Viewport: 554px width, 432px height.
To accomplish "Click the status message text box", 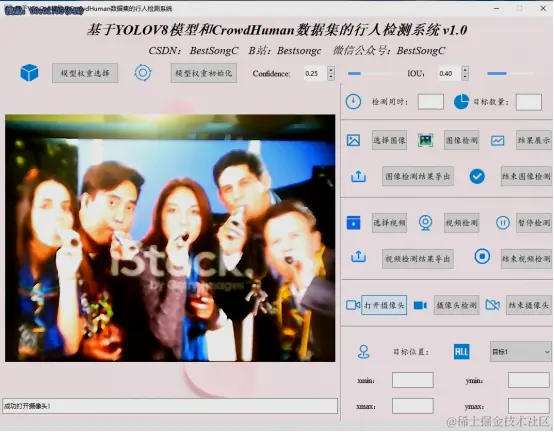I will coord(170,406).
